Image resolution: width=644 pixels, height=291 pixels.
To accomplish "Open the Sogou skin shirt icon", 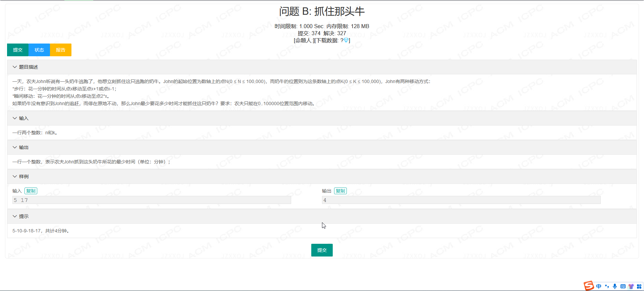I will [631, 286].
